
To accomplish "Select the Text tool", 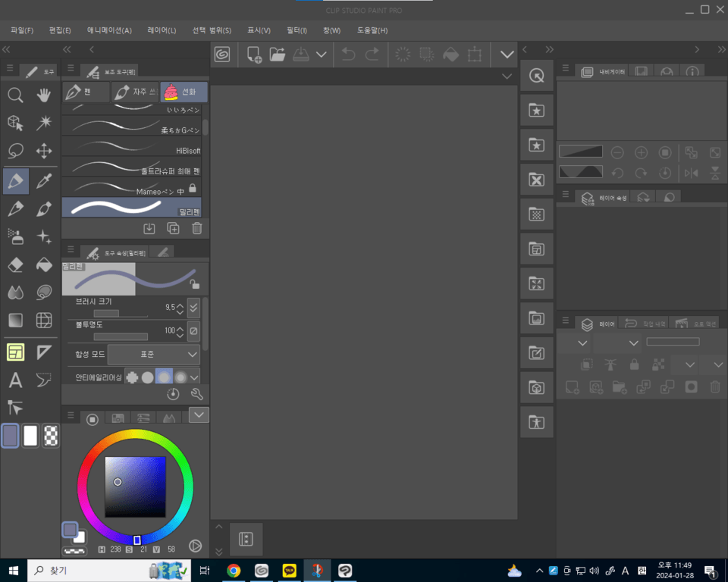I will click(x=15, y=380).
